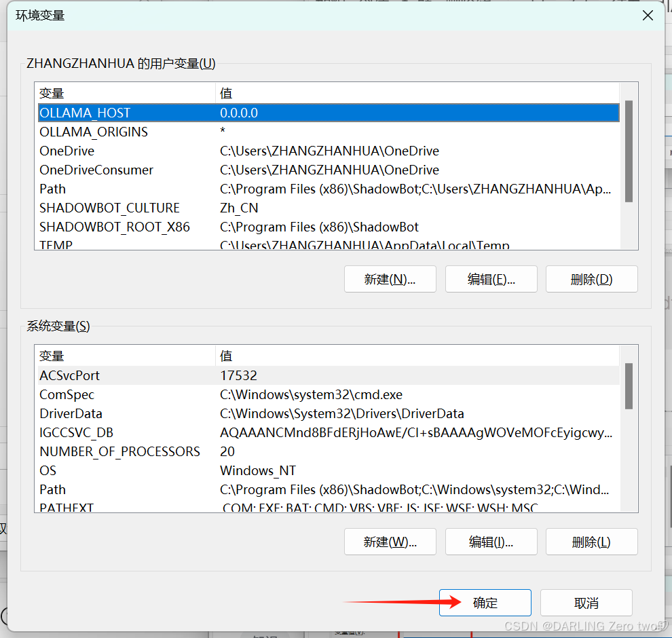Click 新建(W) for system variables
Screen dimensions: 672x638
[x=390, y=542]
